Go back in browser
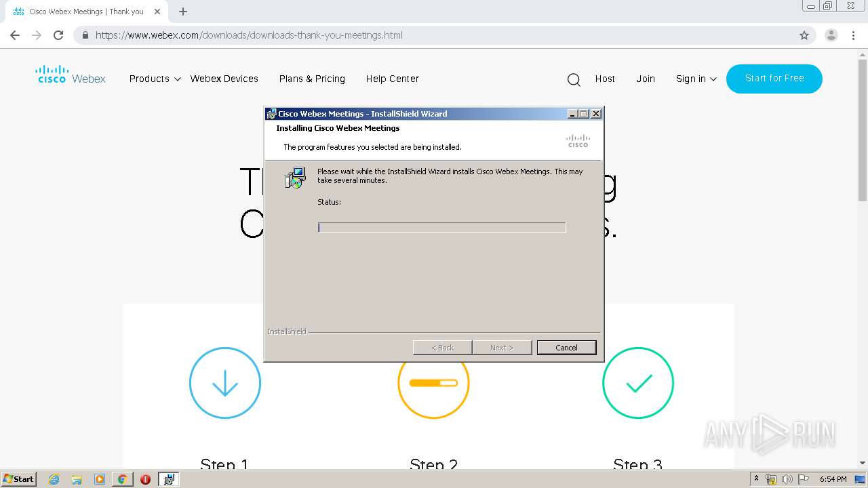The width and height of the screenshot is (868, 488). [x=15, y=35]
